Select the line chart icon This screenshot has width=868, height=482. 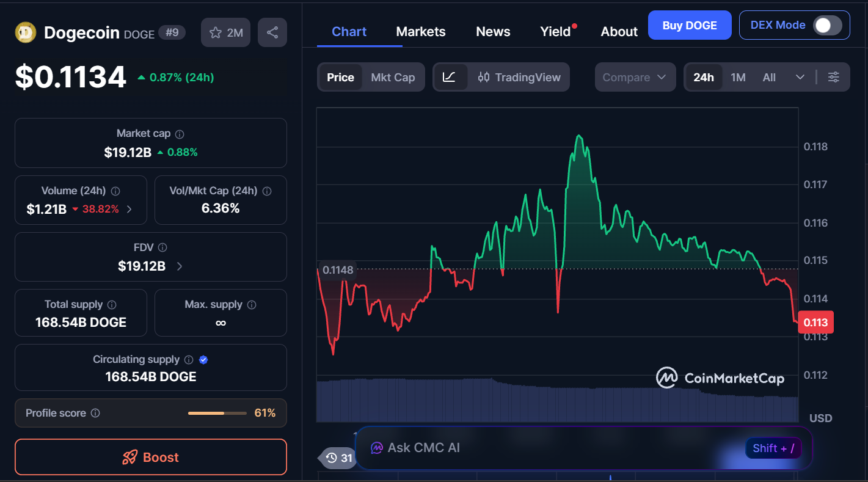pyautogui.click(x=450, y=77)
